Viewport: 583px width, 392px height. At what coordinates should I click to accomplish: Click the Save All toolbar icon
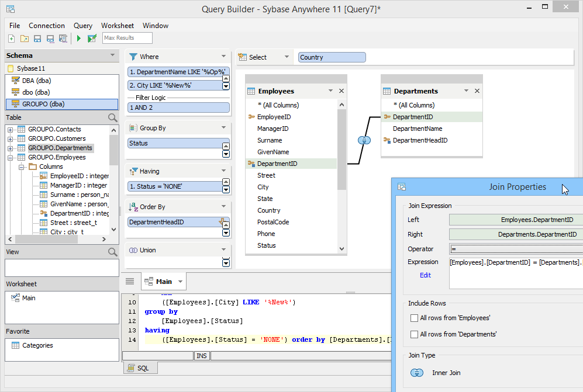[x=63, y=39]
